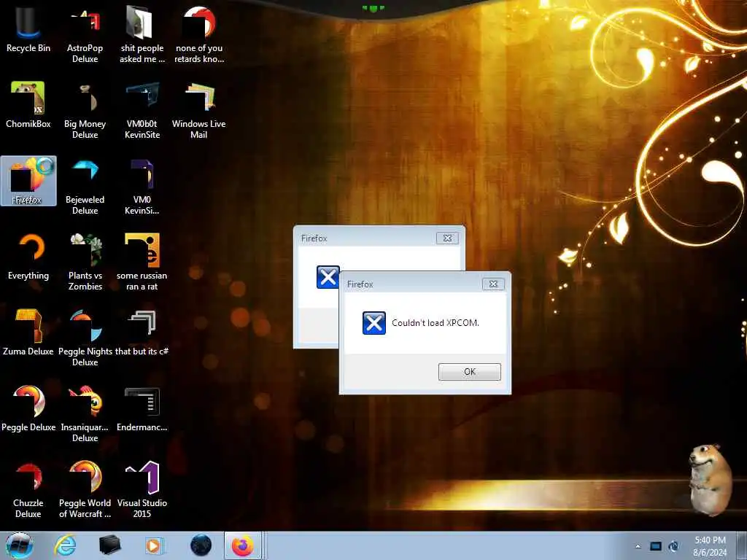The height and width of the screenshot is (560, 747).
Task: Click the circular arrow tray icon
Action: tap(673, 546)
